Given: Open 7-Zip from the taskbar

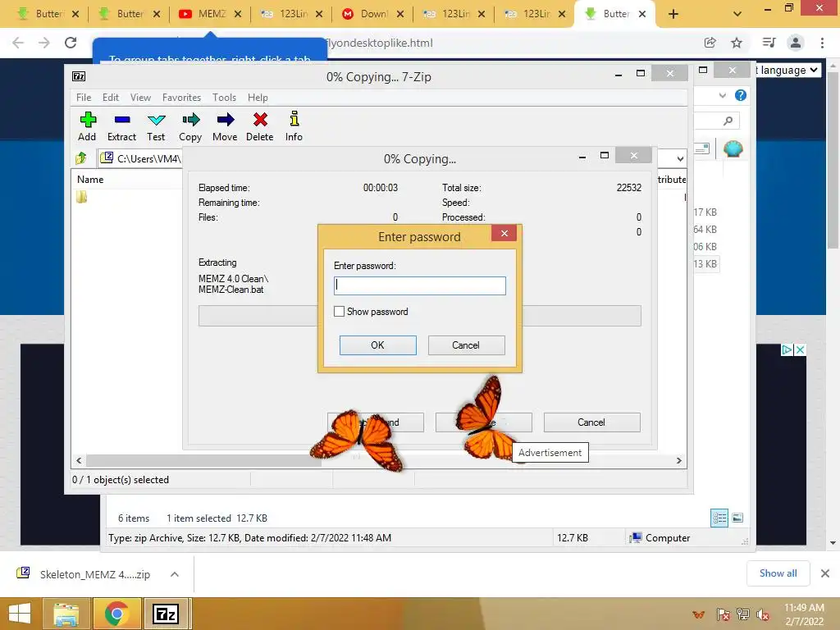Looking at the screenshot, I should [166, 614].
